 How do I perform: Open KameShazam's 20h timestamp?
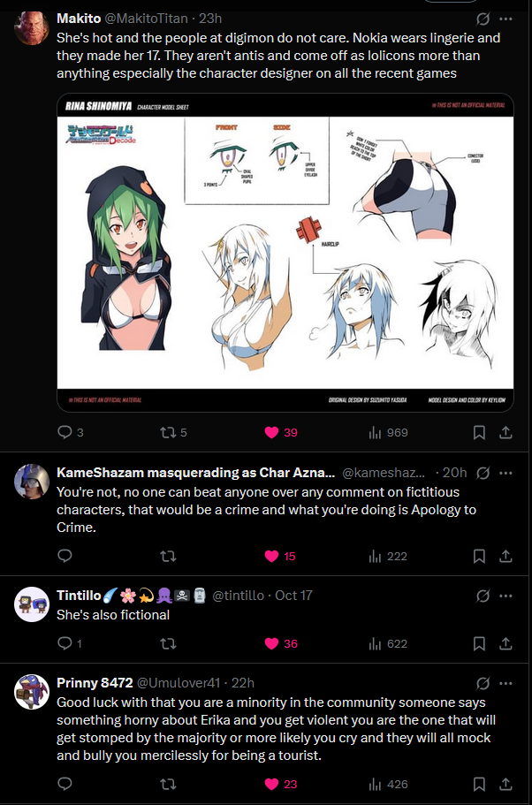click(454, 473)
